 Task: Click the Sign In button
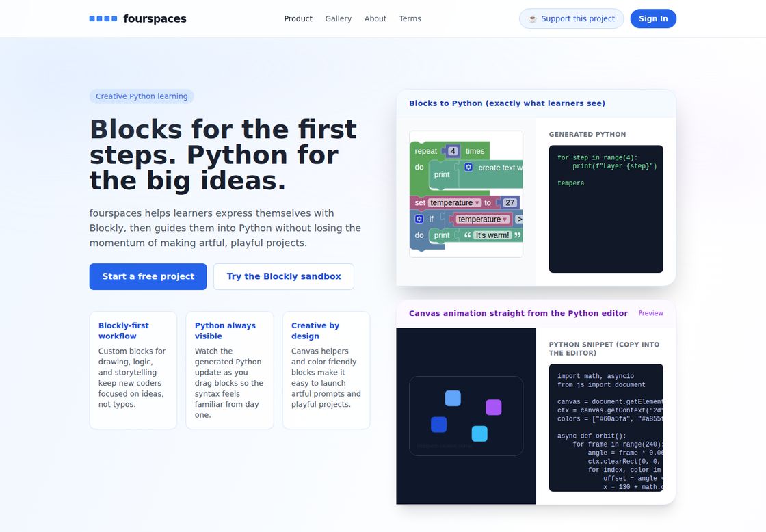pos(653,18)
